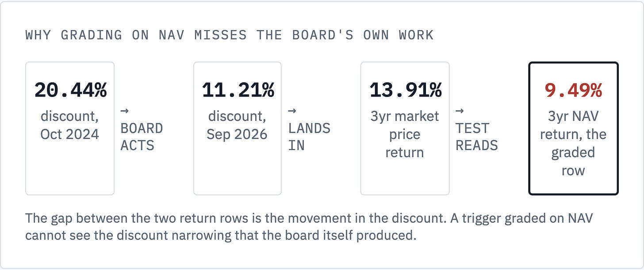The image size is (644, 270).
Task: Click the 11.21% discount figure
Action: point(238,91)
